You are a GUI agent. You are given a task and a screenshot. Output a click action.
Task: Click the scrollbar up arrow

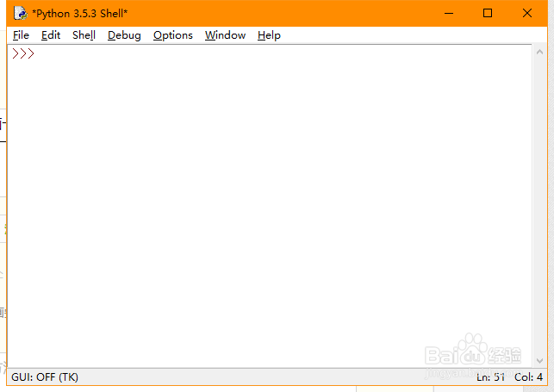539,52
